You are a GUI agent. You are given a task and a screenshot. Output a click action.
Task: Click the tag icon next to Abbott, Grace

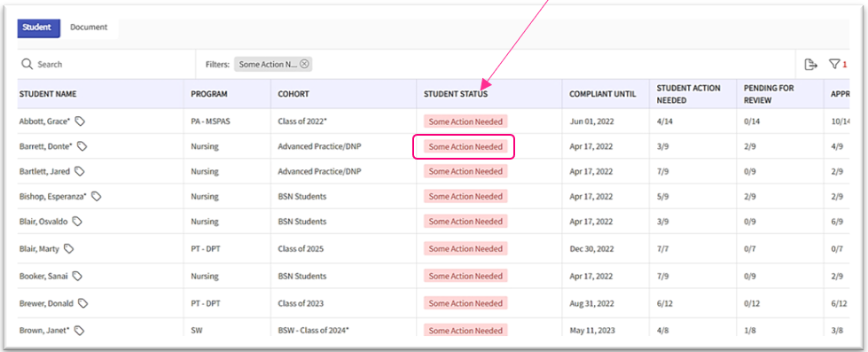click(x=81, y=121)
